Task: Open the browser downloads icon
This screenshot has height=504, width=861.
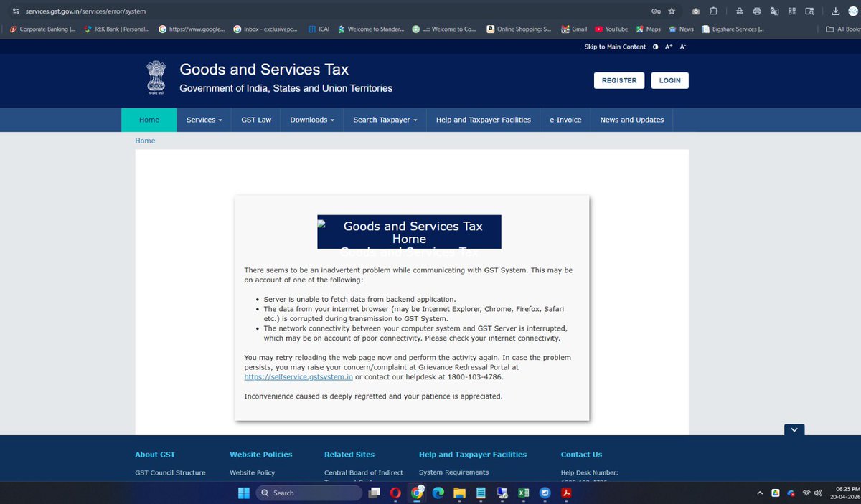Action: (x=835, y=11)
